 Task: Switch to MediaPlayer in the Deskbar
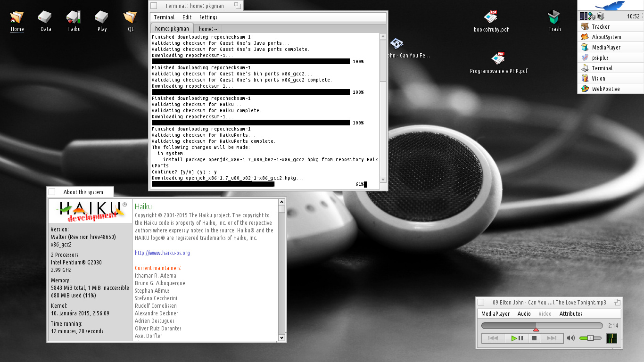(x=610, y=47)
